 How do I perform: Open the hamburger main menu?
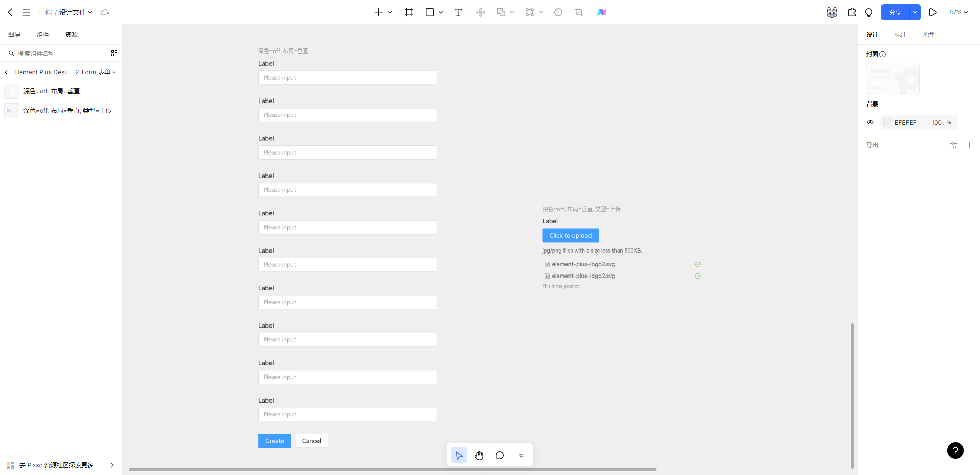(x=27, y=12)
